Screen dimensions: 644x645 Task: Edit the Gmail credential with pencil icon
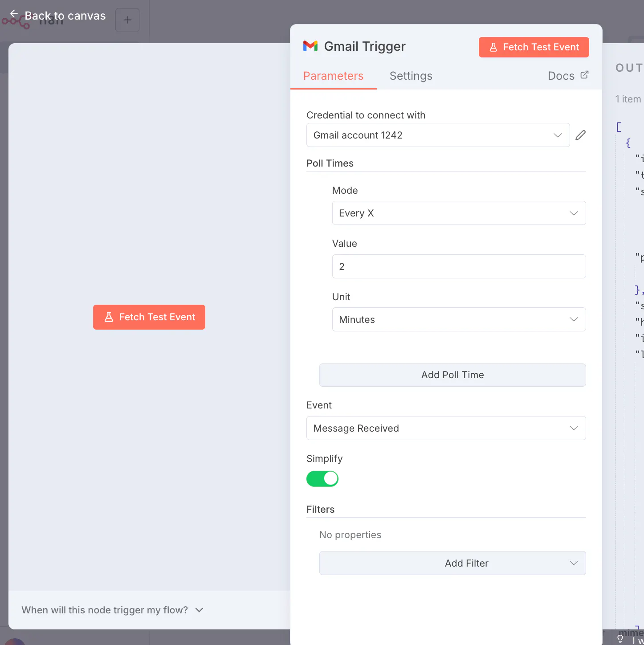pos(580,135)
